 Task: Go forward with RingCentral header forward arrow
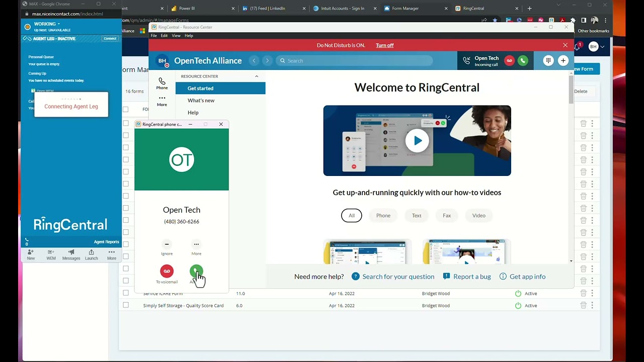coord(267,61)
